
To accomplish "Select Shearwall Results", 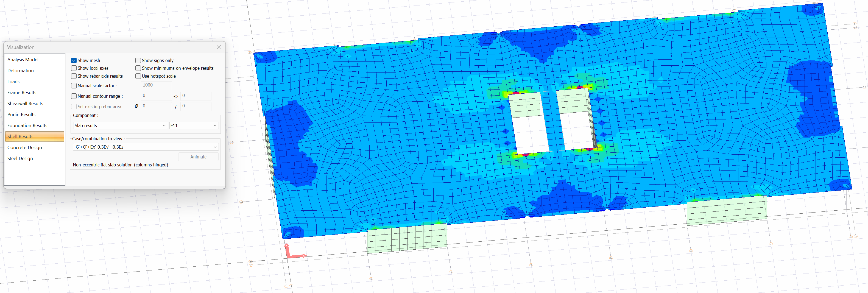I will point(25,104).
